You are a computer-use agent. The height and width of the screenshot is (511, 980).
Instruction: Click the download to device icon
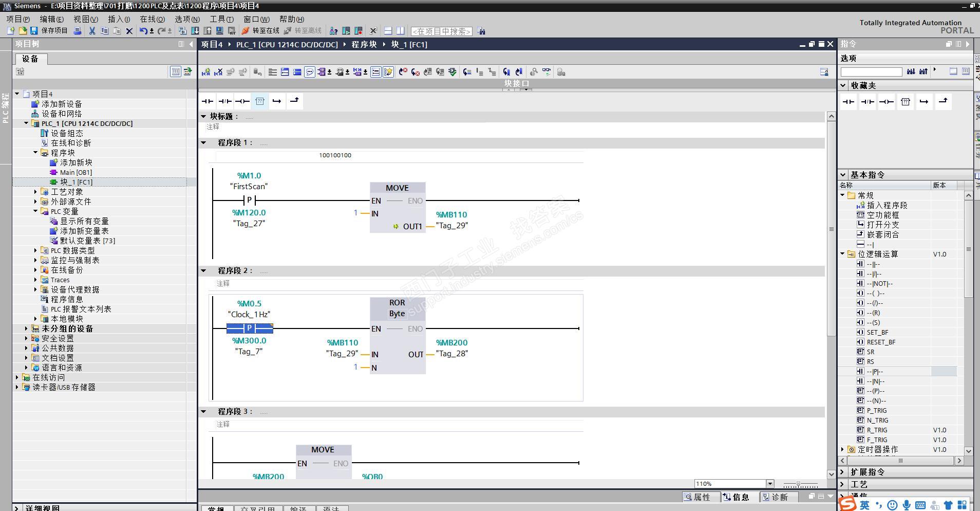[195, 31]
